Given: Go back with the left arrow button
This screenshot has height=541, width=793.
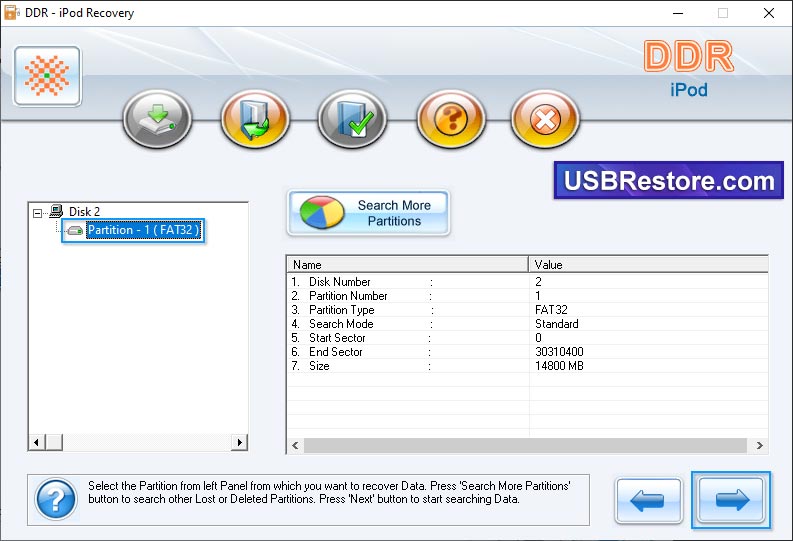Looking at the screenshot, I should (x=649, y=500).
